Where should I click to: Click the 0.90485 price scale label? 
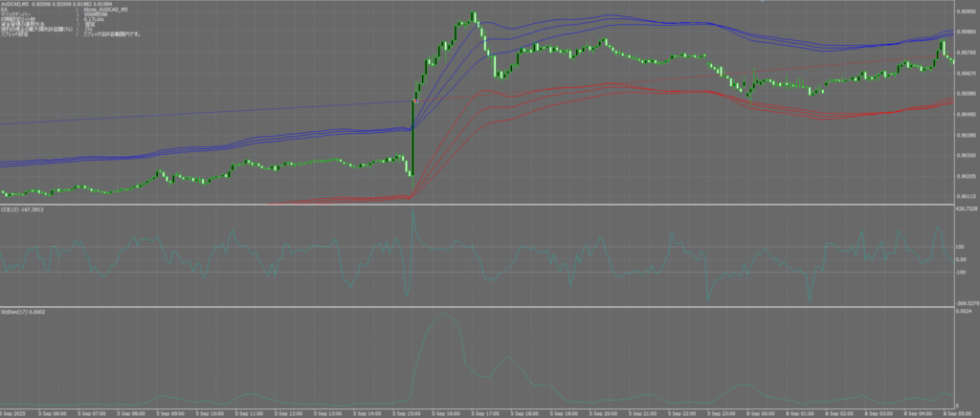965,113
